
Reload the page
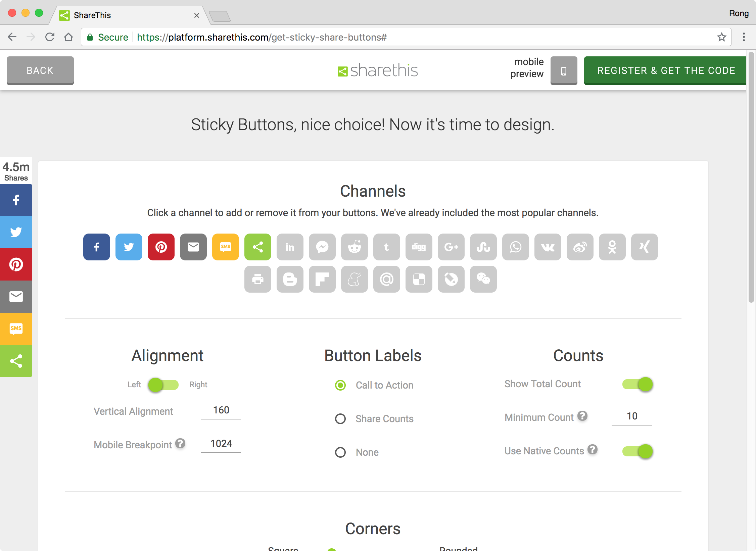point(50,37)
